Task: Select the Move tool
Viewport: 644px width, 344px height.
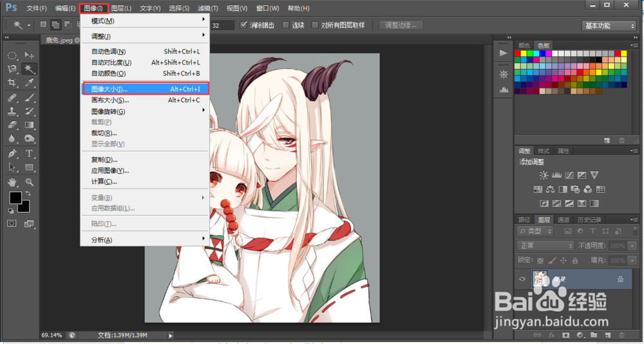Action: click(x=29, y=55)
